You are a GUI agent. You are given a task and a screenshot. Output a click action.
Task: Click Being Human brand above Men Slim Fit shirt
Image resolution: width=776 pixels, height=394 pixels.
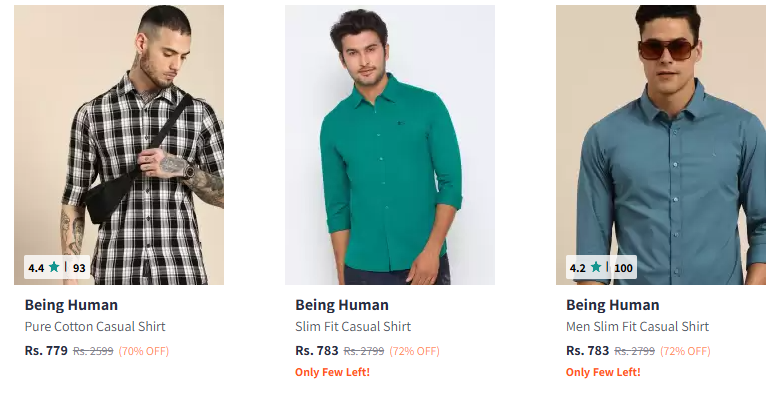(x=613, y=305)
